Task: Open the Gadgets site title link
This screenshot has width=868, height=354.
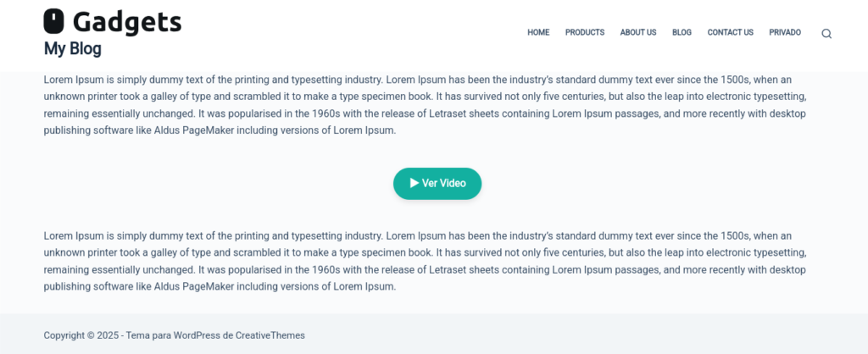Action: tap(127, 22)
